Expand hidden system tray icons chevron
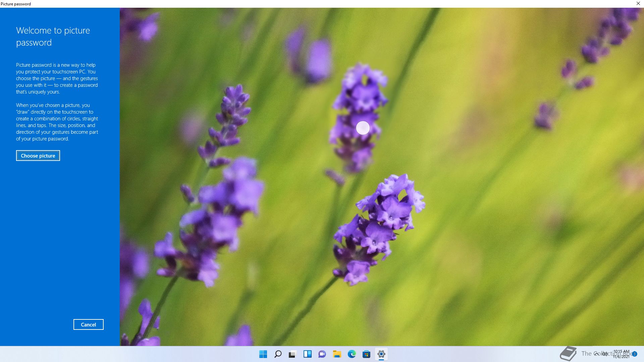The width and height of the screenshot is (644, 362). [597, 354]
